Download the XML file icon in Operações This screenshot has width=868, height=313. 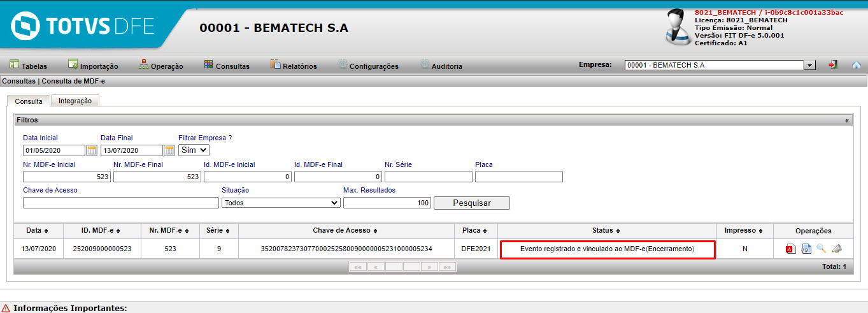(806, 249)
